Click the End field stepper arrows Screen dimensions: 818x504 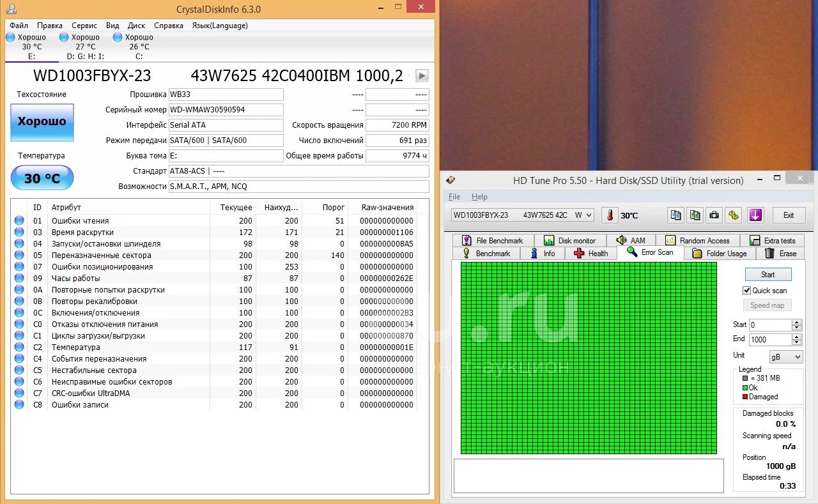point(796,339)
